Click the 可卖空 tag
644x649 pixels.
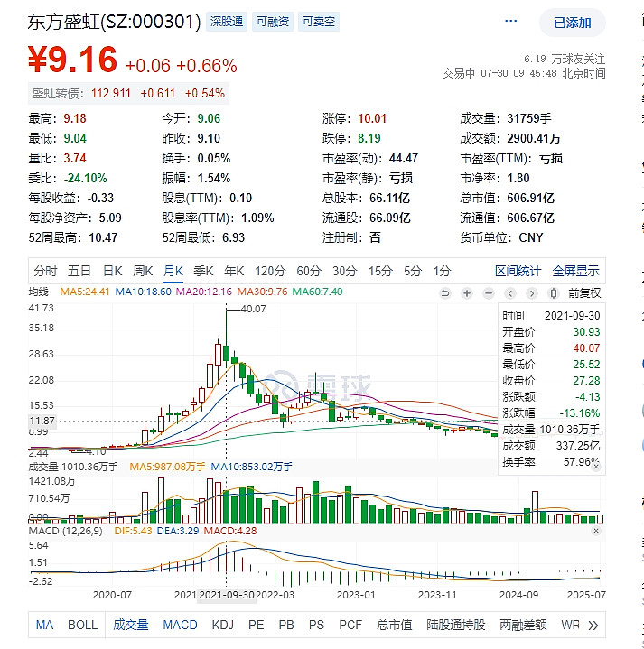[x=319, y=22]
